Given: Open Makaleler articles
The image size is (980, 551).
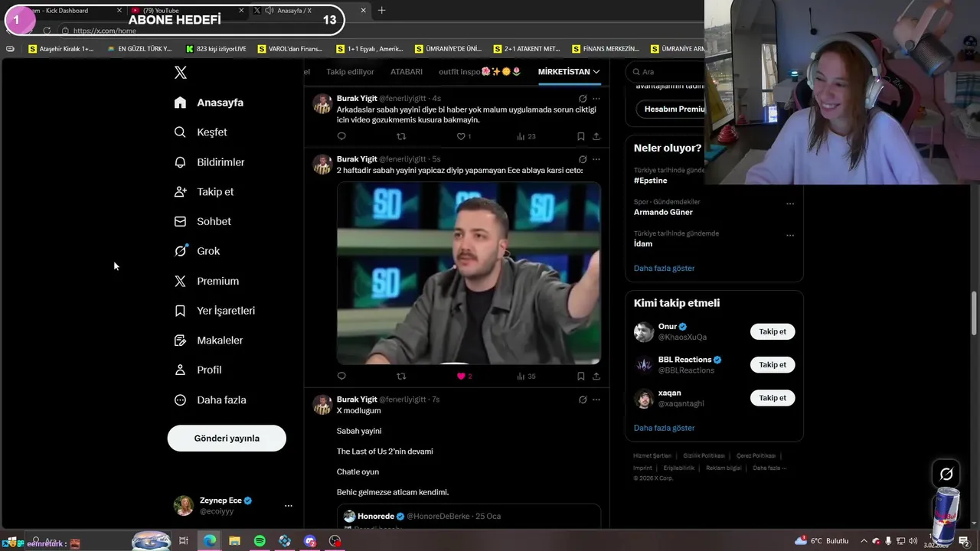Looking at the screenshot, I should pyautogui.click(x=208, y=340).
